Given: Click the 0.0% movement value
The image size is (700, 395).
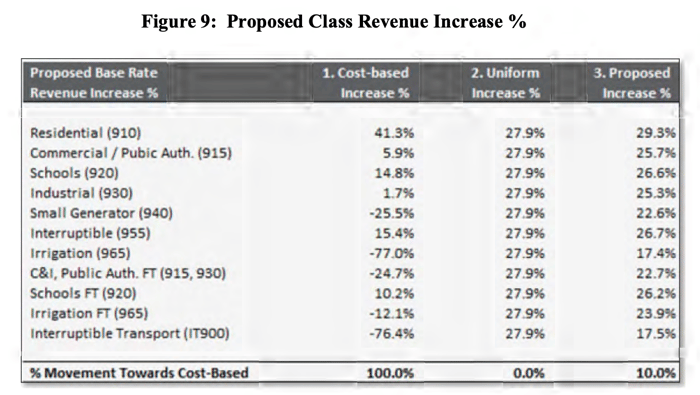Looking at the screenshot, I should (x=529, y=373).
